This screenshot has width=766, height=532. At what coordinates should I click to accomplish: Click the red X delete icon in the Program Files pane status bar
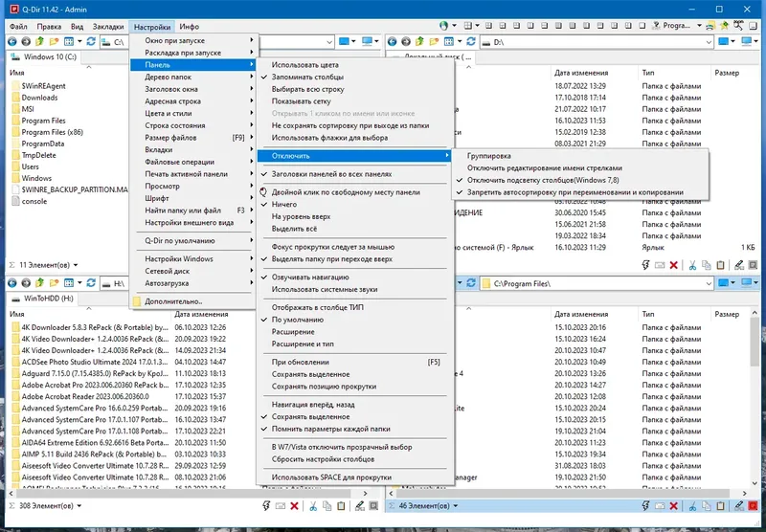point(674,506)
